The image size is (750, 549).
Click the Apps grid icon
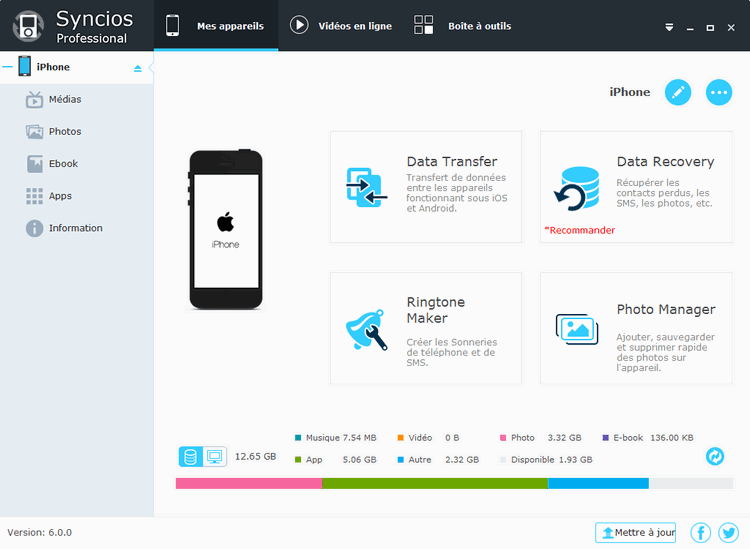pos(34,196)
